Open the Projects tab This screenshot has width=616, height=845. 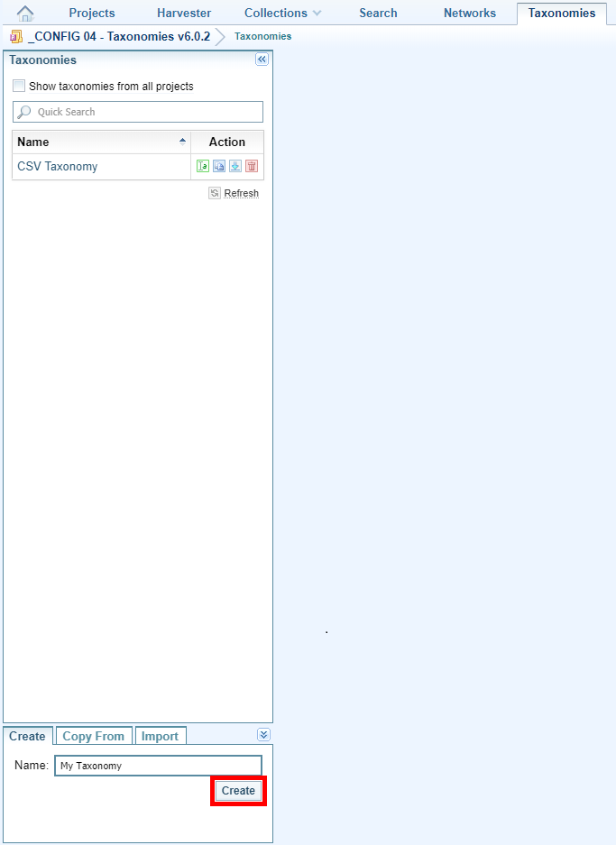pyautogui.click(x=92, y=14)
